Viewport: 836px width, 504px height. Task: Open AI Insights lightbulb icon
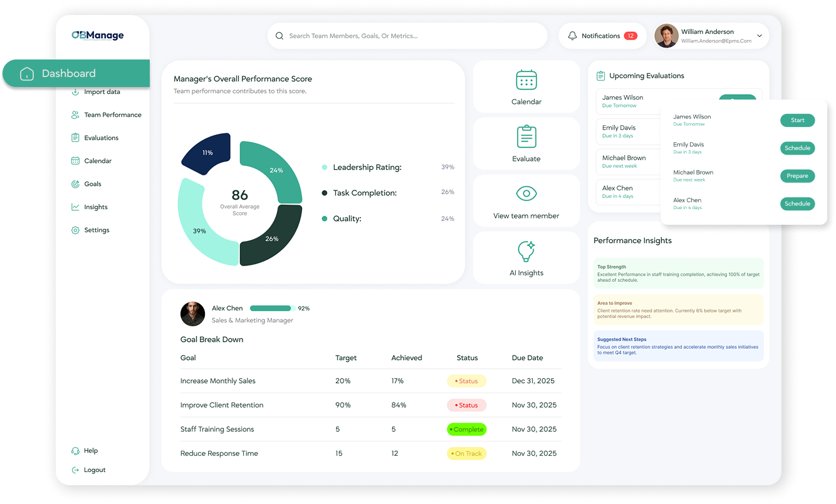(526, 251)
